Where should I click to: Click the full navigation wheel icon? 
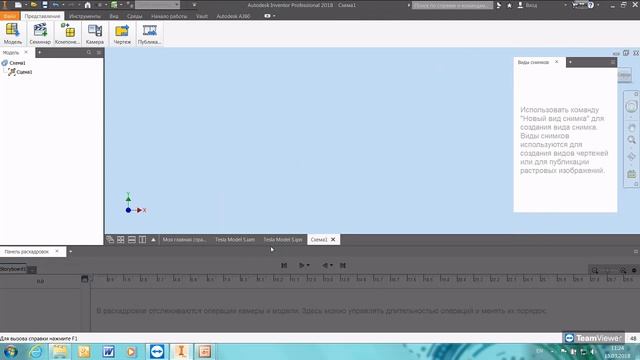coord(631,107)
